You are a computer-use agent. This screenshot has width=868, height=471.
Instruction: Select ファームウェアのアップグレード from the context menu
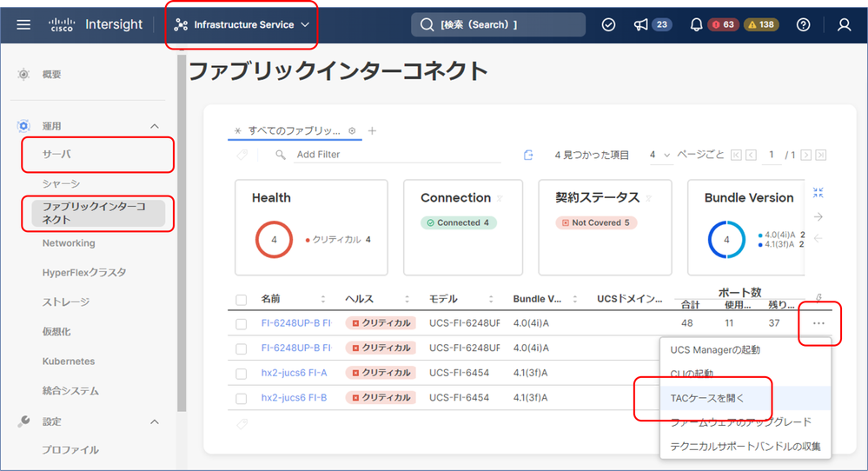(x=745, y=422)
